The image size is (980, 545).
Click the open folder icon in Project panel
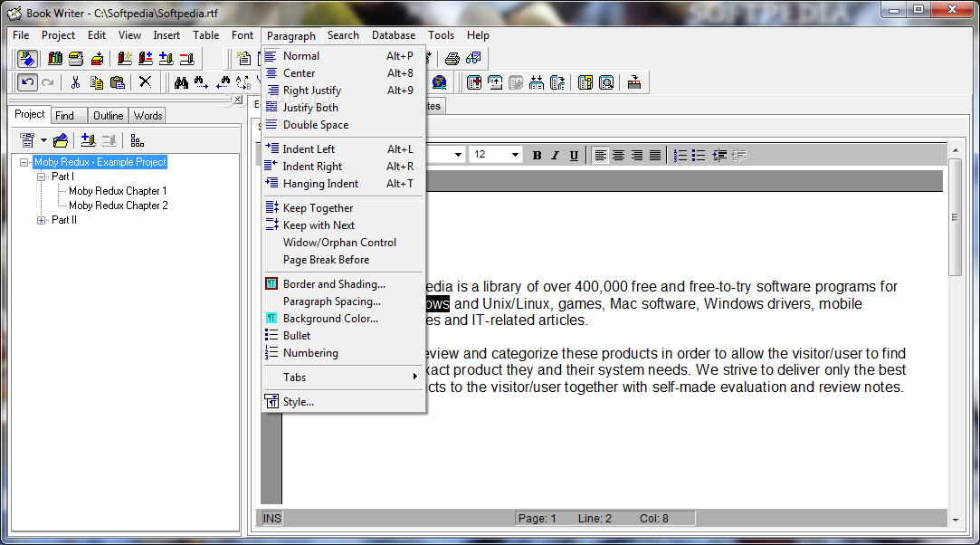pyautogui.click(x=61, y=140)
